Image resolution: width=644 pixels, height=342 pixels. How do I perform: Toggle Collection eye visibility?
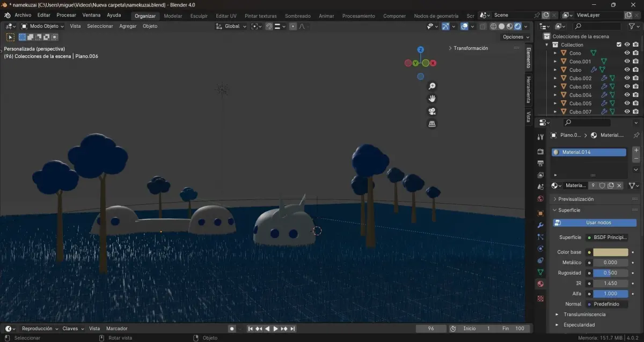[627, 44]
